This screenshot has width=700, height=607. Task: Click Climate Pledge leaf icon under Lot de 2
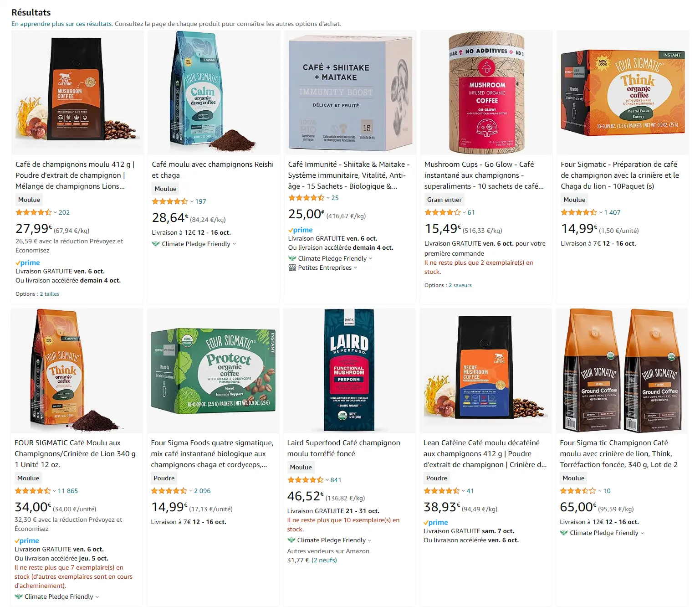(564, 533)
